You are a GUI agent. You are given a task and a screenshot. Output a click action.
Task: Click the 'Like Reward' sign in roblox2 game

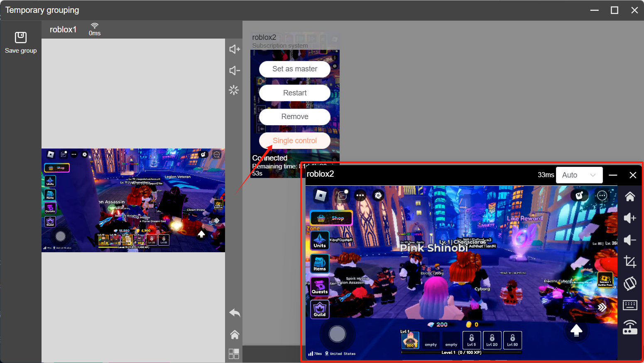coord(525,218)
